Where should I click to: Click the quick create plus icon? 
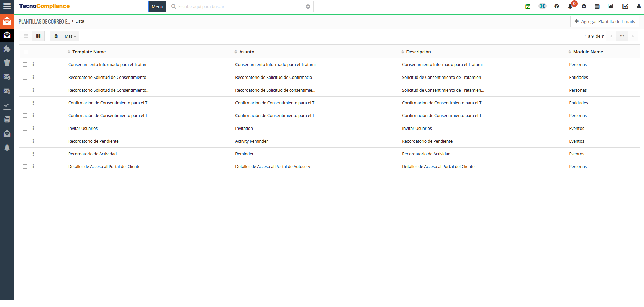[584, 6]
